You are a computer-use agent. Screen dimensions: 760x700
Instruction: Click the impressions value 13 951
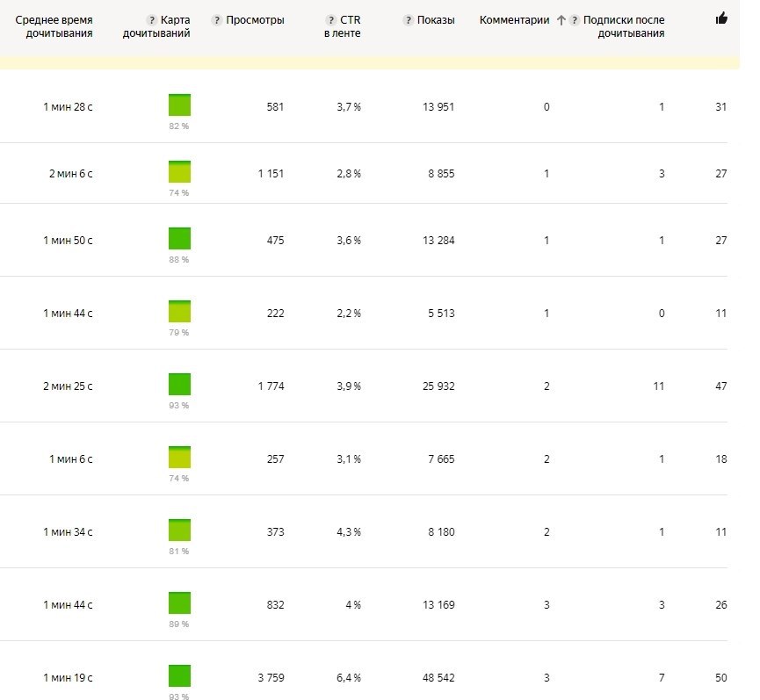pyautogui.click(x=438, y=107)
